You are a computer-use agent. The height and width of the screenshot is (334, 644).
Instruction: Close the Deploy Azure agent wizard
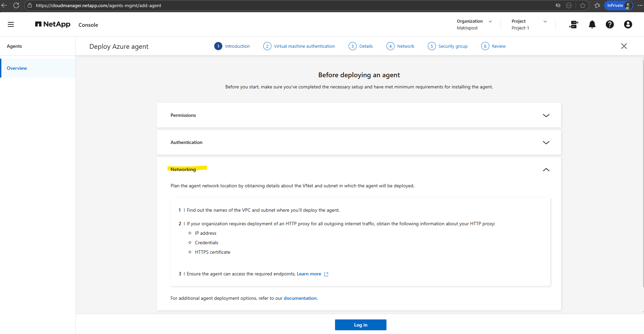tap(624, 46)
